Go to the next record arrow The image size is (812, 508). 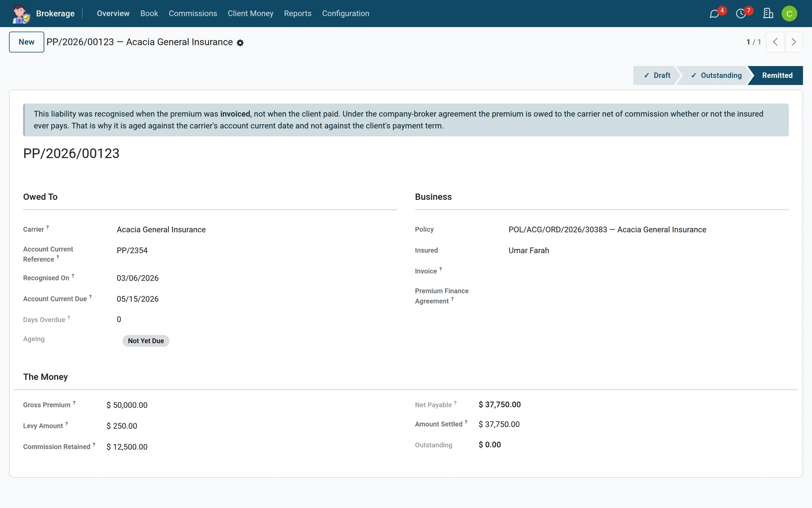(794, 42)
